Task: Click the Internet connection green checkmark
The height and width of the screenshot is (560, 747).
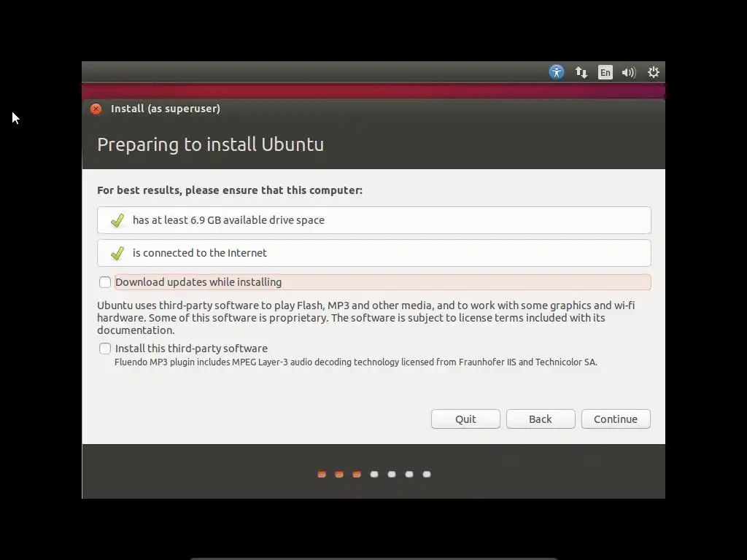Action: pos(117,253)
